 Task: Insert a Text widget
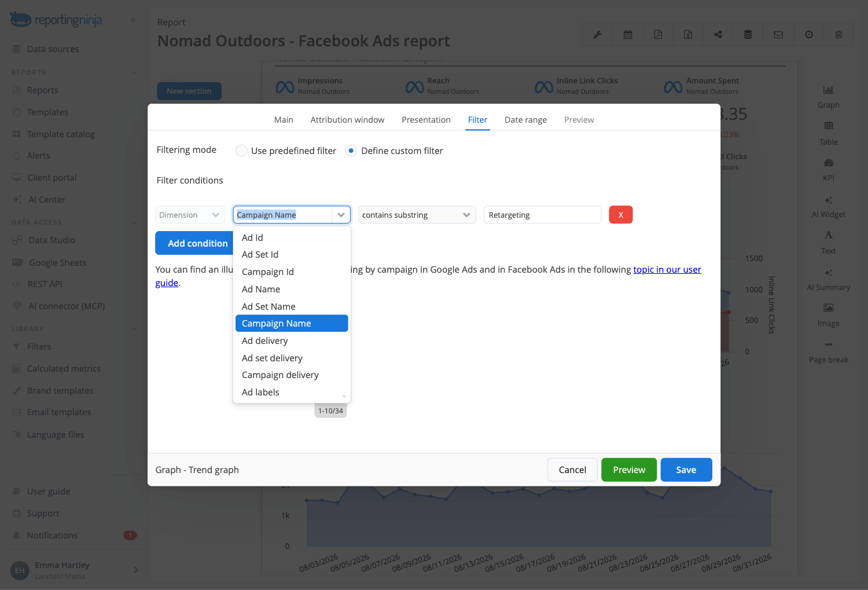[829, 243]
